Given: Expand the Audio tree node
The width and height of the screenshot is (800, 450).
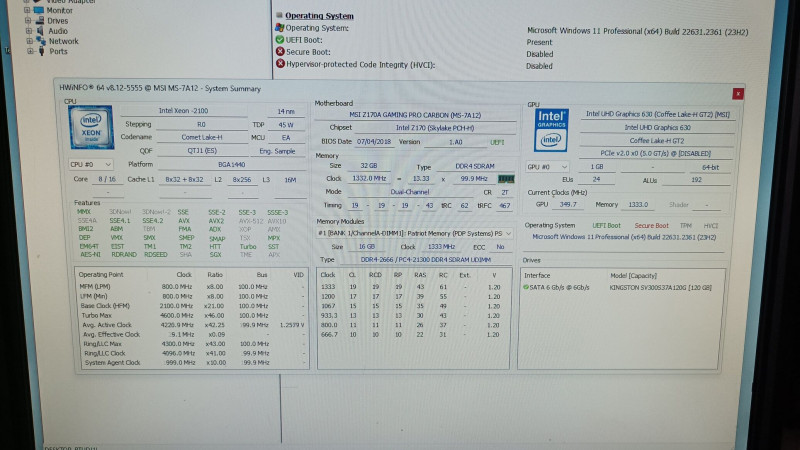Looking at the screenshot, I should [29, 31].
